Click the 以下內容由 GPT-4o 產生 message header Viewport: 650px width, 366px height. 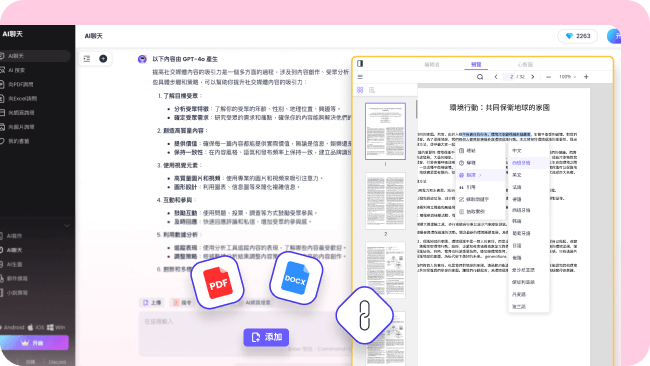(185, 59)
